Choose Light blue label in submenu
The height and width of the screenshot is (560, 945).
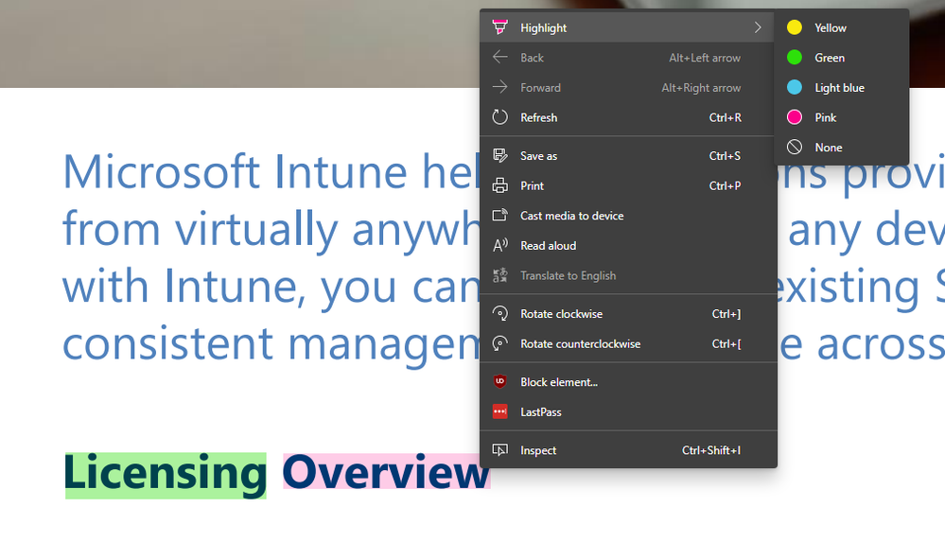coord(839,88)
